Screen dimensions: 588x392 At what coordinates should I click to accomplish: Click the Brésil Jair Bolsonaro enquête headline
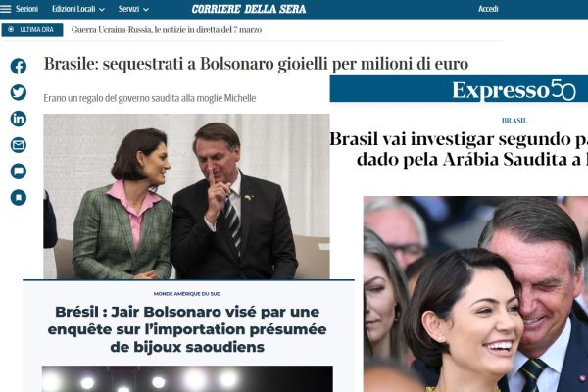187,329
